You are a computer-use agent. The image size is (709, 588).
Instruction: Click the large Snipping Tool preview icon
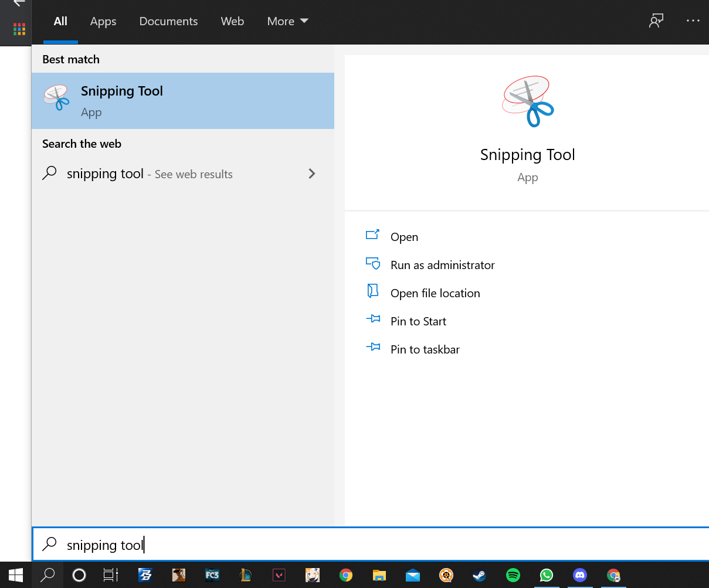[x=528, y=101]
